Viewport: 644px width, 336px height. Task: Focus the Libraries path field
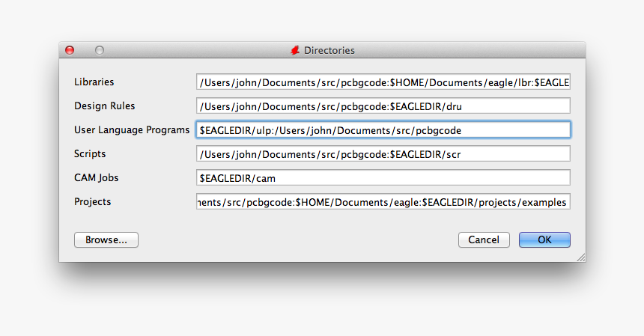click(383, 82)
